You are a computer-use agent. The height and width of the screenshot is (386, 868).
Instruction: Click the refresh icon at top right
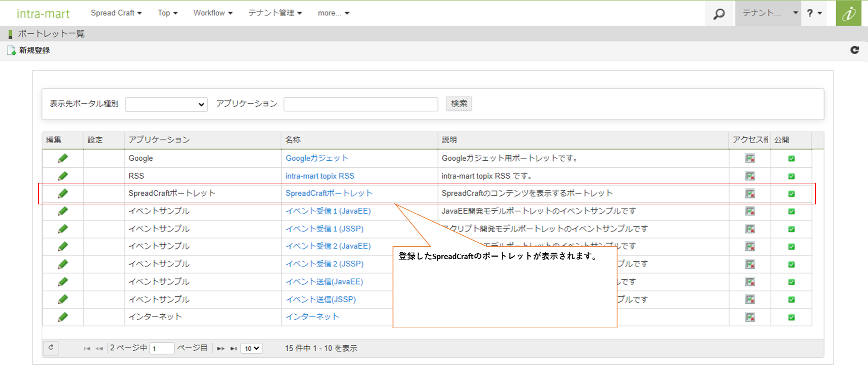[x=854, y=50]
